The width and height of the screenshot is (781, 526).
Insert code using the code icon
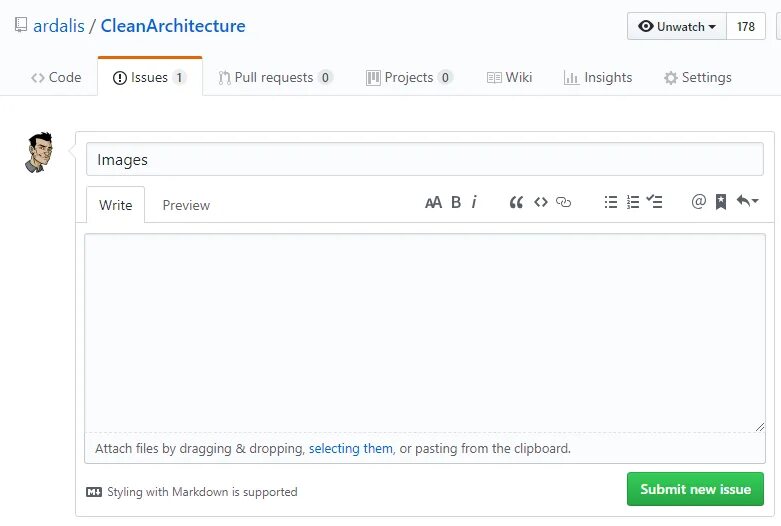(540, 202)
